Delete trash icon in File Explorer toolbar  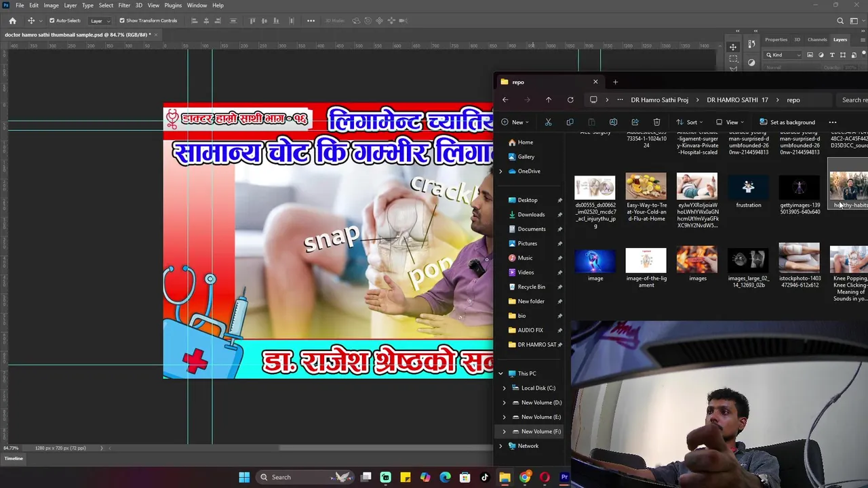[x=656, y=123]
